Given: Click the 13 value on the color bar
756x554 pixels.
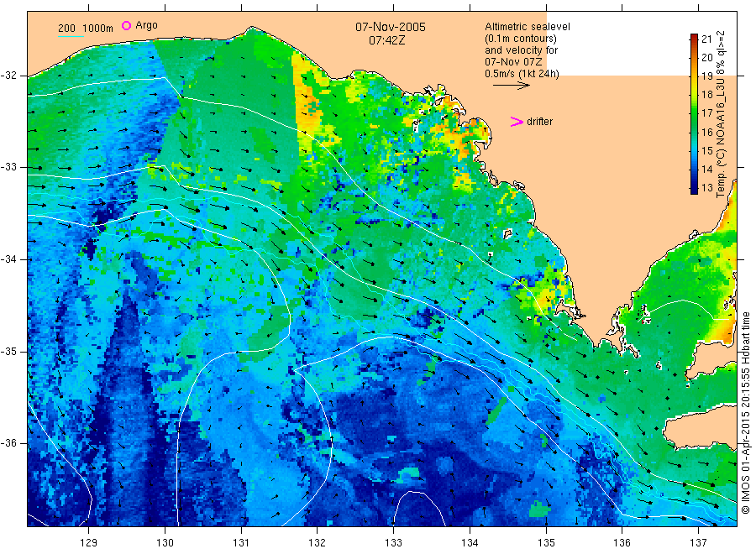Looking at the screenshot, I should click(706, 188).
